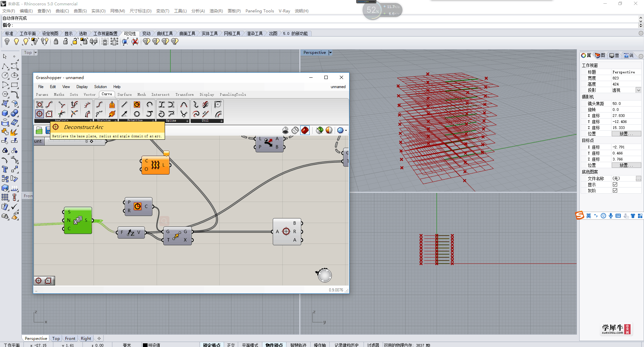Toggle 操作轴 gumball in status bar
The height and width of the screenshot is (347, 644).
tap(320, 345)
